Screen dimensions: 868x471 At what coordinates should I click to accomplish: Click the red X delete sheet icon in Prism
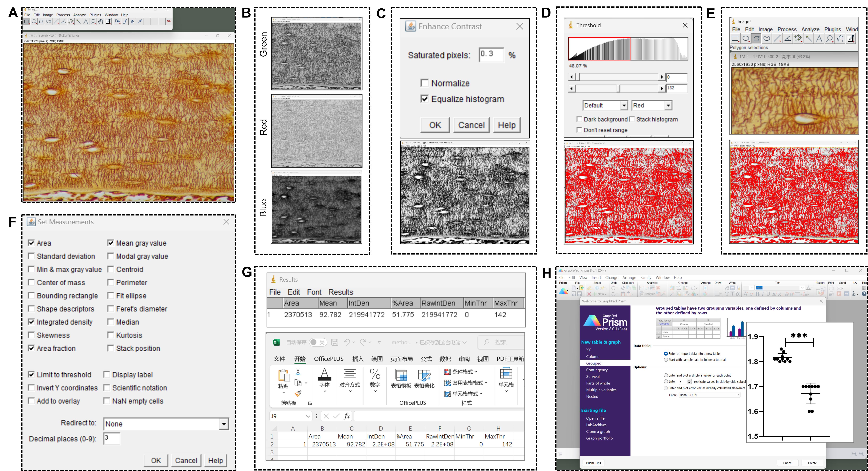click(x=589, y=294)
